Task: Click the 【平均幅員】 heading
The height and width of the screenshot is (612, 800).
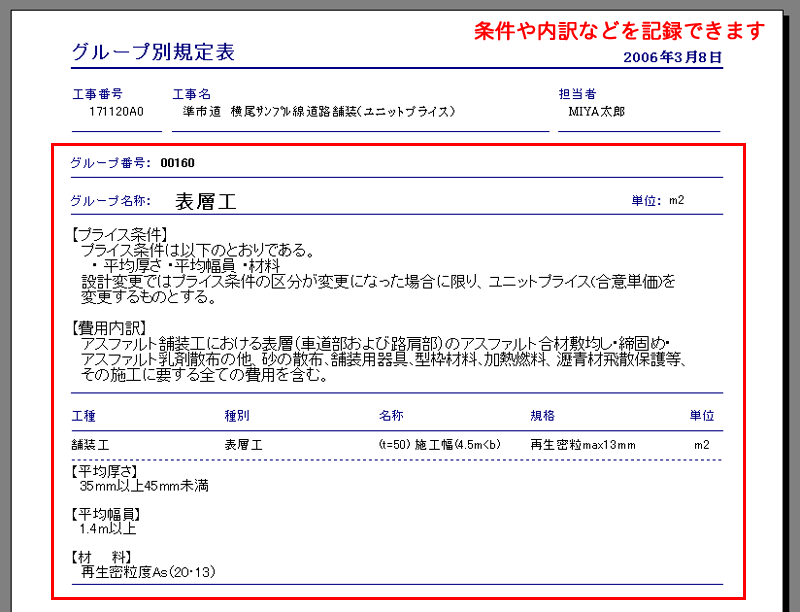Action: (x=106, y=514)
